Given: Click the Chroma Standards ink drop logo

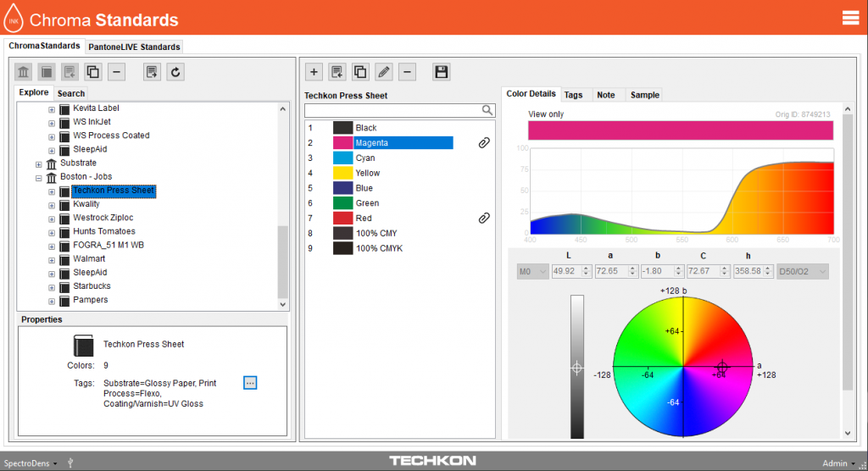Looking at the screenshot, I should 14,18.
